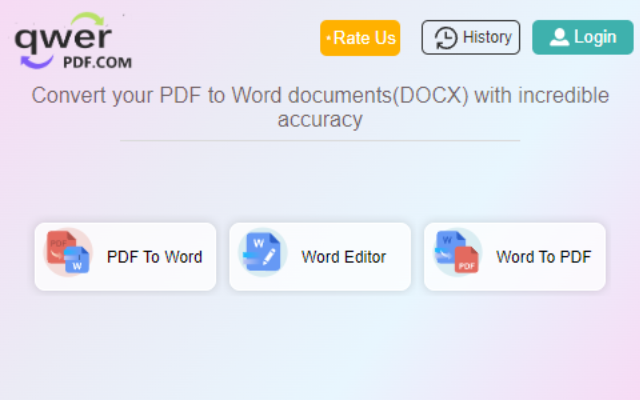Image resolution: width=640 pixels, height=400 pixels.
Task: Click the Word To PDF file icon
Action: click(457, 252)
